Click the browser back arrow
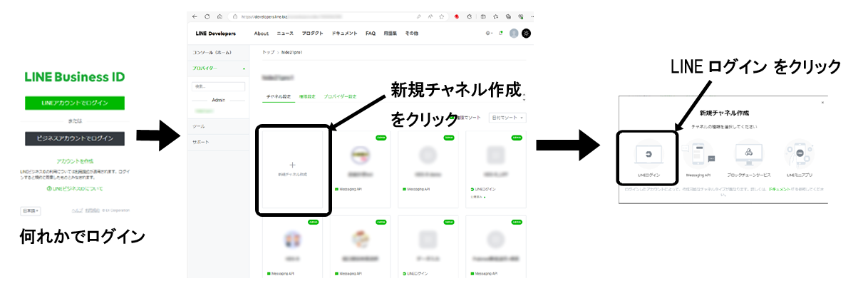Viewport: 868px width, 281px height. 195,16
